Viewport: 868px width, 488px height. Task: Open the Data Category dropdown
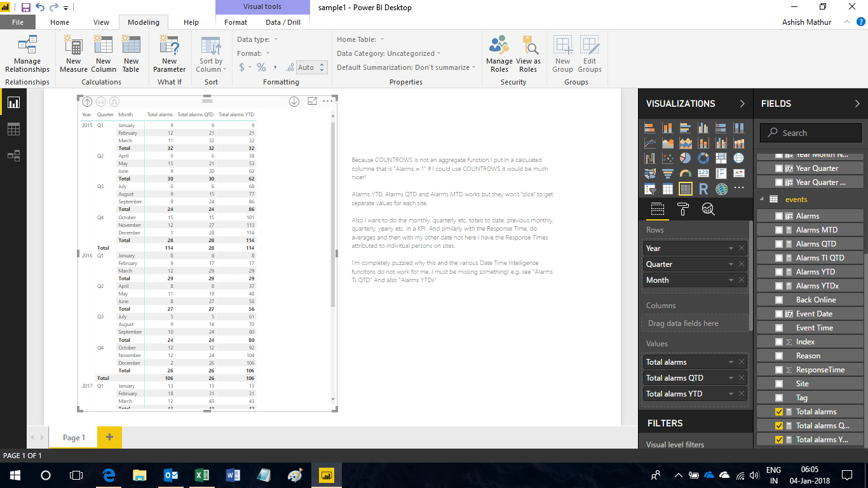pos(438,53)
